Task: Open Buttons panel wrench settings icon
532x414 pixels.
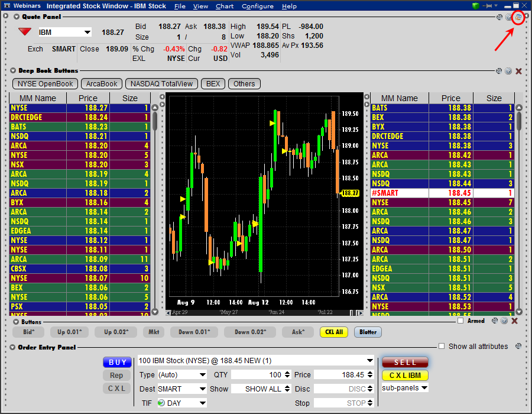Action: coord(495,321)
